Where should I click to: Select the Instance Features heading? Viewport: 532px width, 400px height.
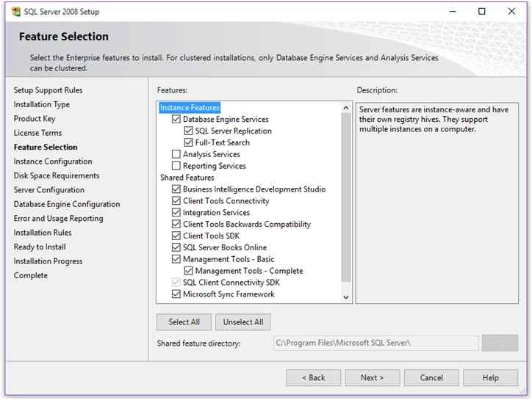(190, 107)
